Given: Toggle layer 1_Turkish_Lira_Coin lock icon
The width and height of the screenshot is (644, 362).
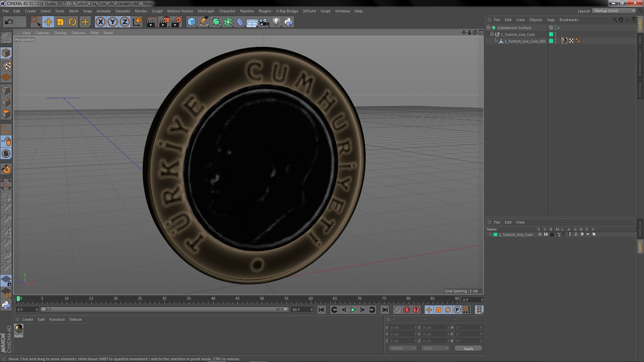Looking at the screenshot, I should [x=563, y=234].
